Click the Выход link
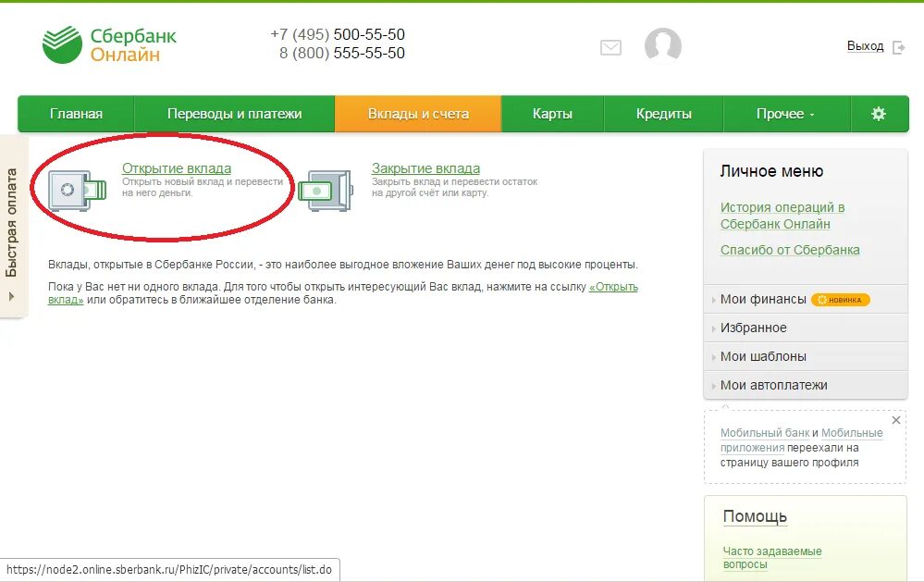The image size is (924, 582). coord(865,46)
